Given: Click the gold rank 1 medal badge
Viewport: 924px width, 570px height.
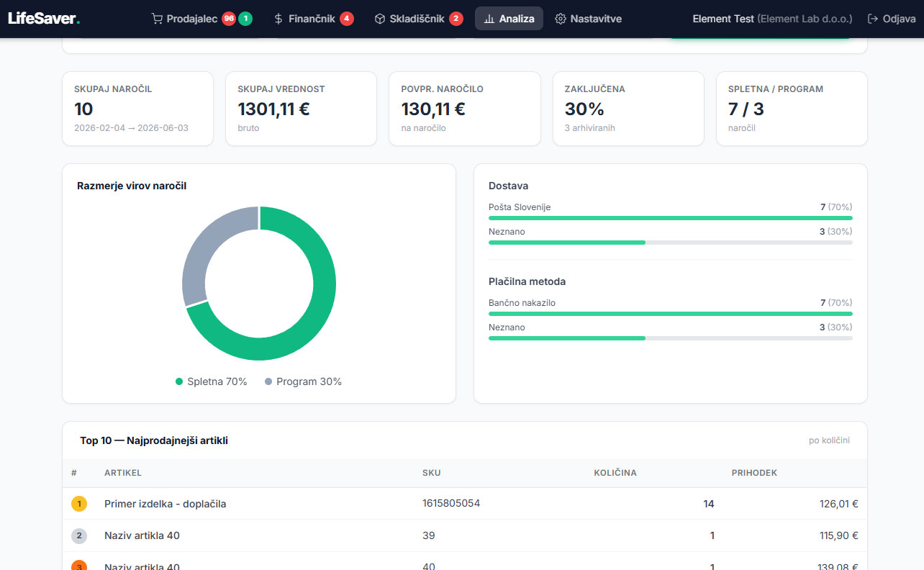Looking at the screenshot, I should 79,504.
